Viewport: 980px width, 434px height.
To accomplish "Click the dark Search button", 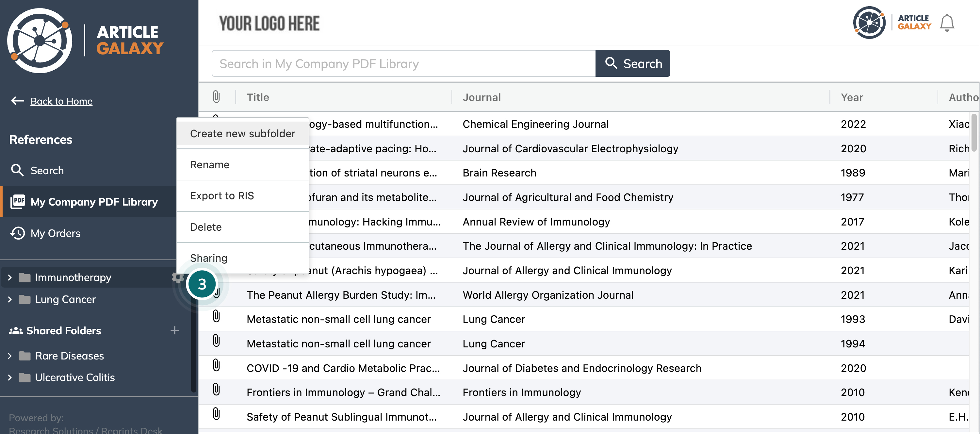I will (x=633, y=63).
